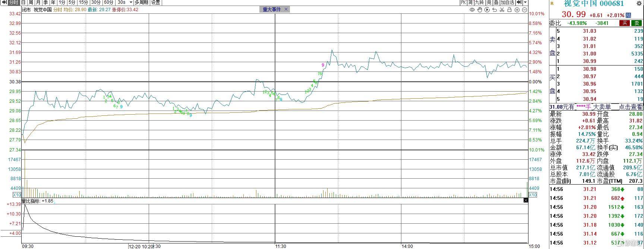Click the undo arrow icon
Viewport: 644px width, 249px height.
(495, 10)
